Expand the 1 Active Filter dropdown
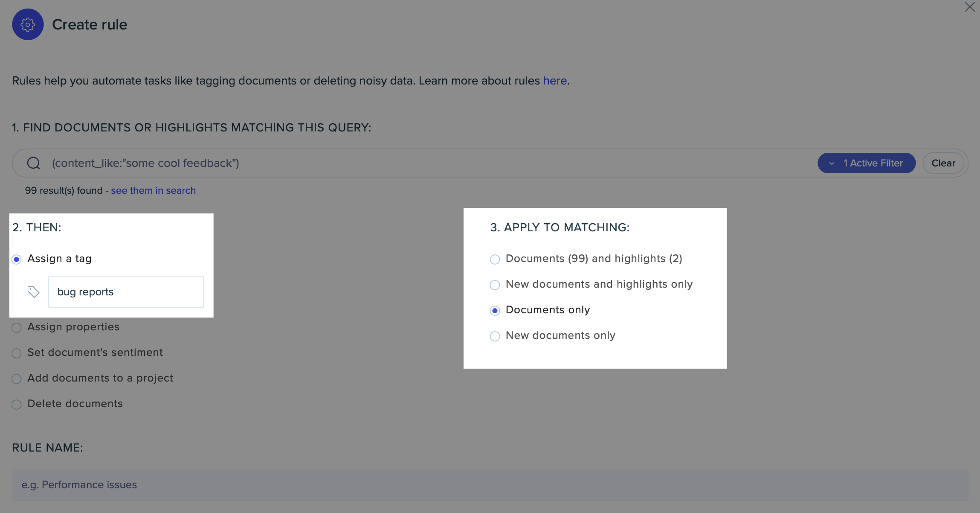980x513 pixels. click(866, 163)
